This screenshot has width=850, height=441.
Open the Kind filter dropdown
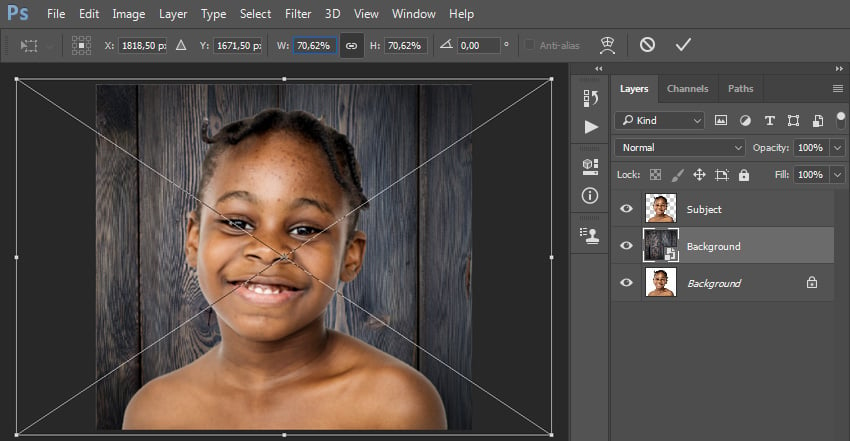click(x=659, y=120)
